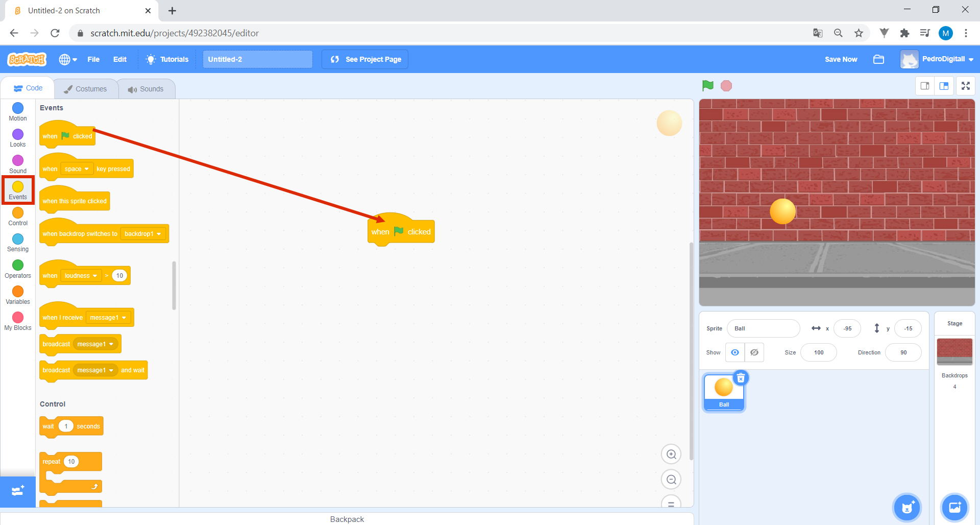
Task: Open the Motion blocks category
Action: 18,112
